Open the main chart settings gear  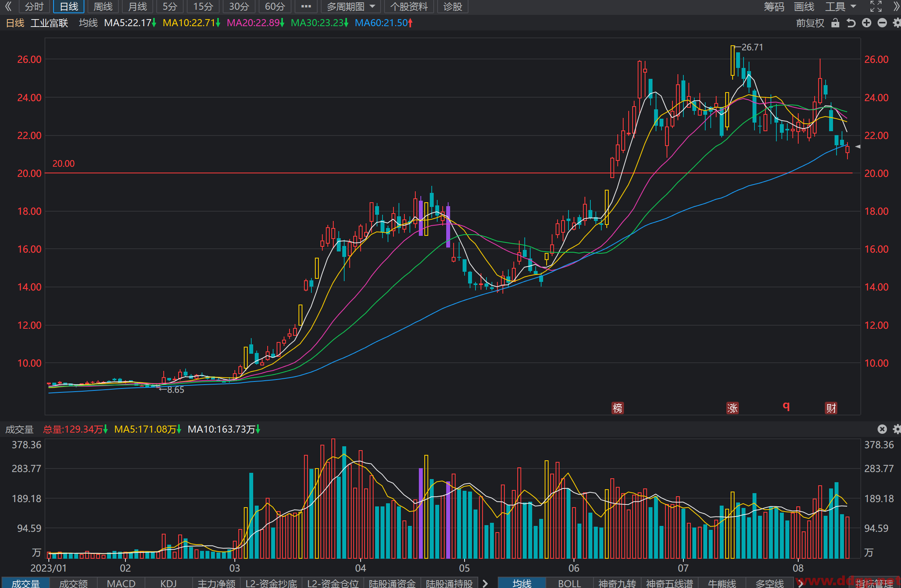point(897,23)
